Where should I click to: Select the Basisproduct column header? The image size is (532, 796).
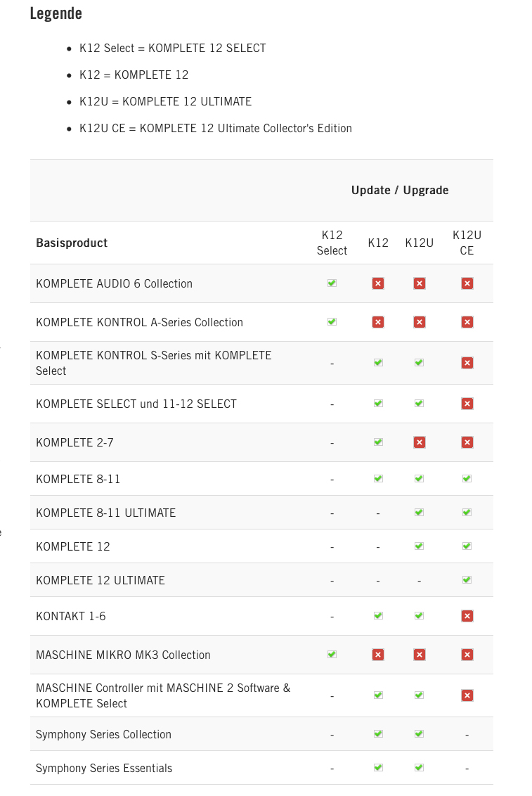click(x=72, y=243)
